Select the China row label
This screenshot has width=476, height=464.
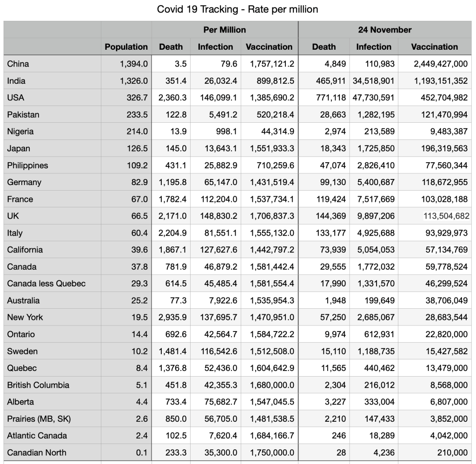point(18,64)
